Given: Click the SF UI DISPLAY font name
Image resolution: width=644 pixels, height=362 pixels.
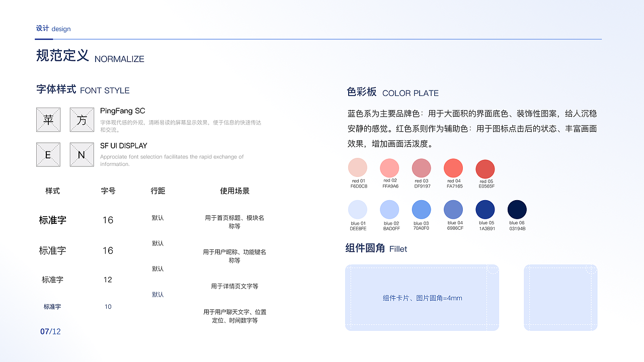Looking at the screenshot, I should coord(124,146).
